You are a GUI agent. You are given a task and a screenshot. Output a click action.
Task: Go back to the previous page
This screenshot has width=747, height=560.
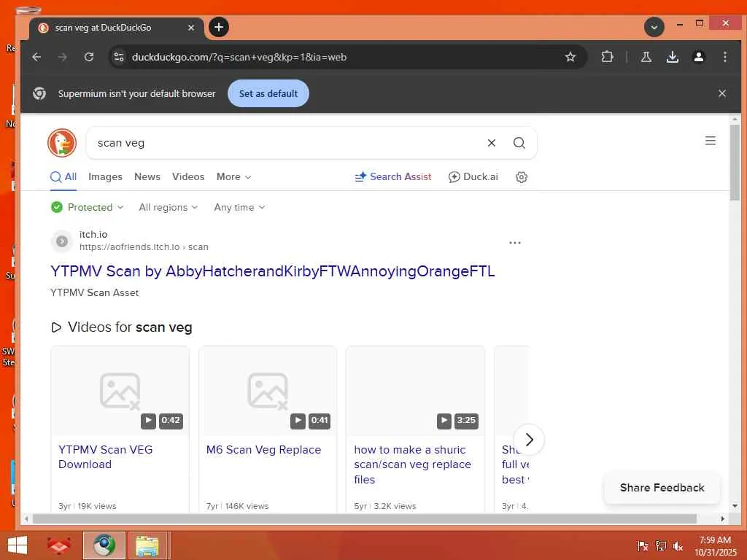[36, 57]
